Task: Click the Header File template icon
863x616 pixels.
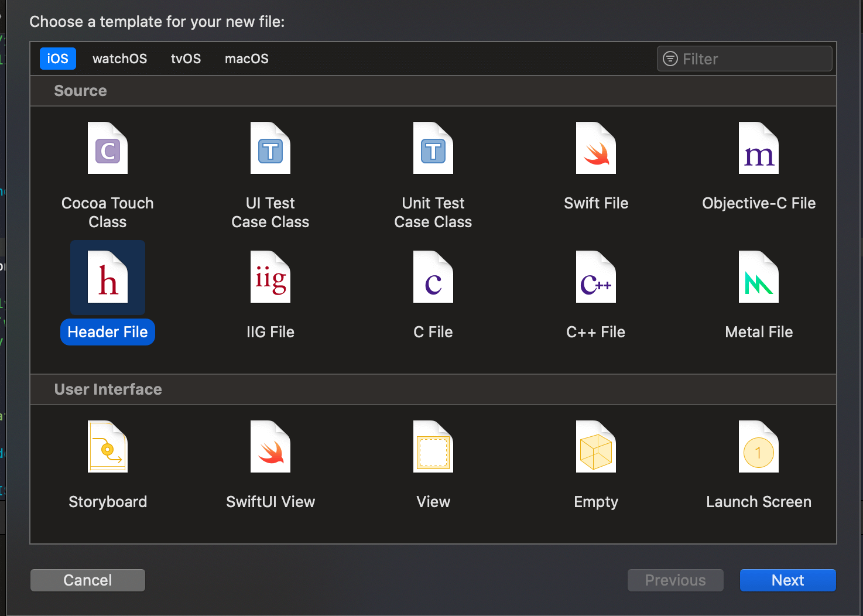Action: [108, 277]
